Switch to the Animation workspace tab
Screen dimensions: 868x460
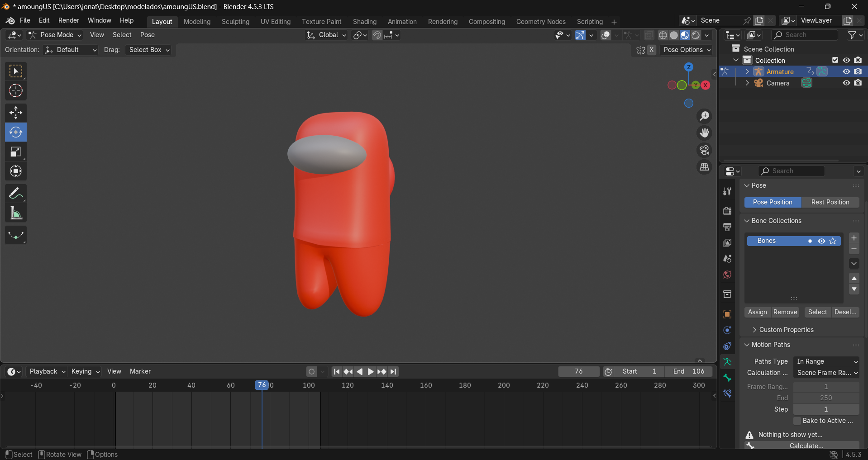point(402,21)
